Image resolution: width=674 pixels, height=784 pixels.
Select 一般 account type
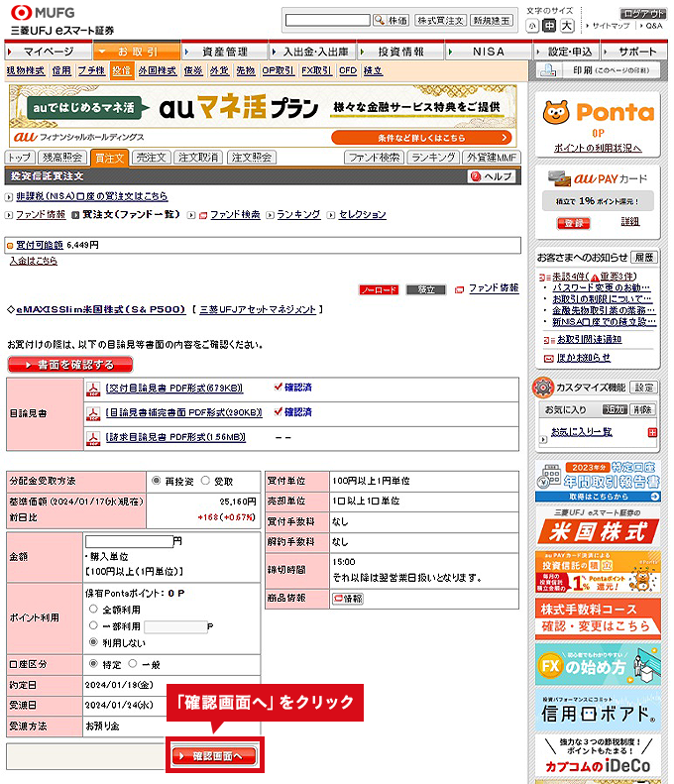click(x=133, y=663)
